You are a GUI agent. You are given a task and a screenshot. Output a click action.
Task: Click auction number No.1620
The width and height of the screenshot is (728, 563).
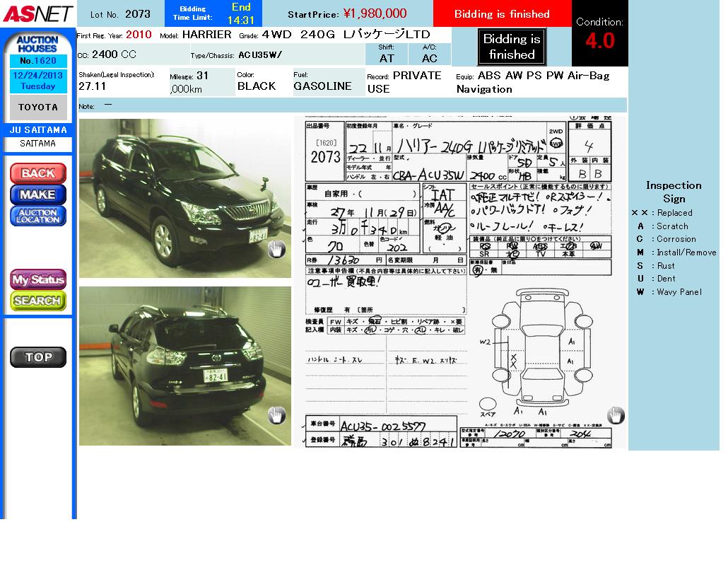38,61
